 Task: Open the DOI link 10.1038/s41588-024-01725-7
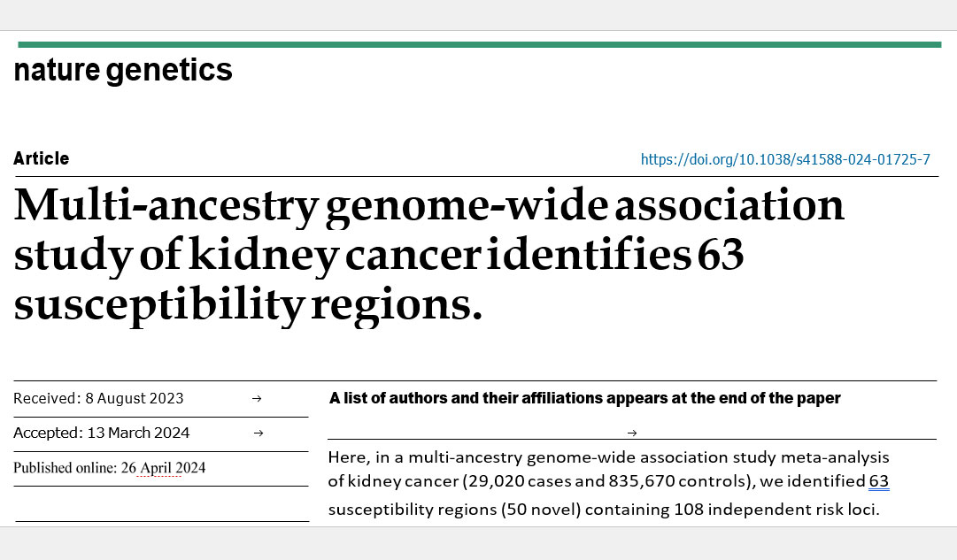[x=785, y=160]
